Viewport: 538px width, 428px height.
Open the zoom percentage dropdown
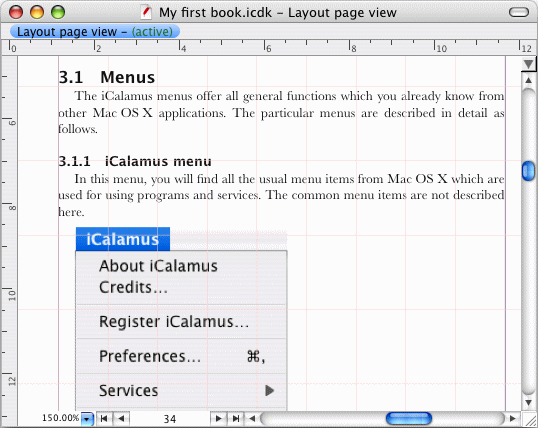[x=87, y=419]
